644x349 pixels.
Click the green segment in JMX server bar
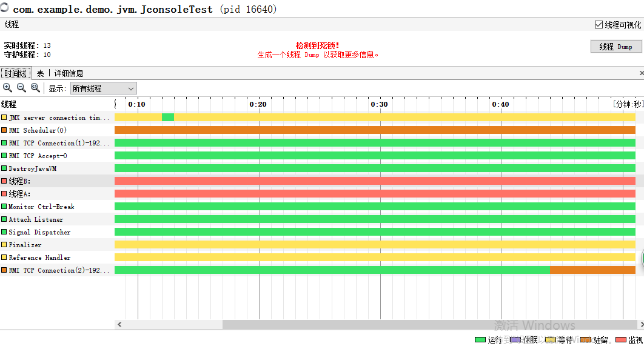tap(168, 118)
